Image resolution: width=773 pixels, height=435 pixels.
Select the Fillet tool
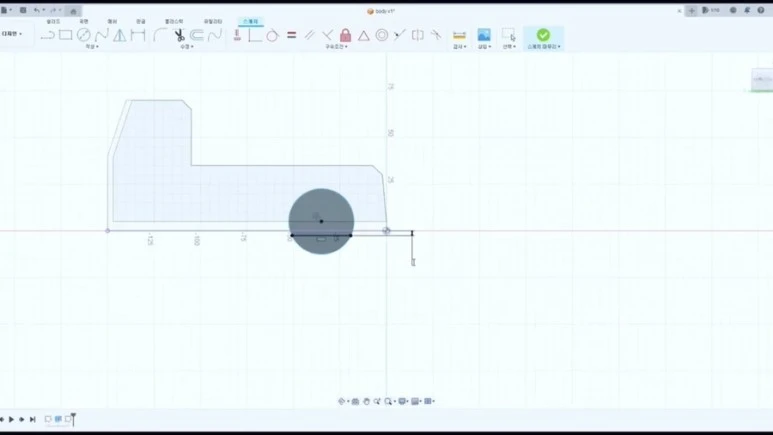[x=160, y=35]
